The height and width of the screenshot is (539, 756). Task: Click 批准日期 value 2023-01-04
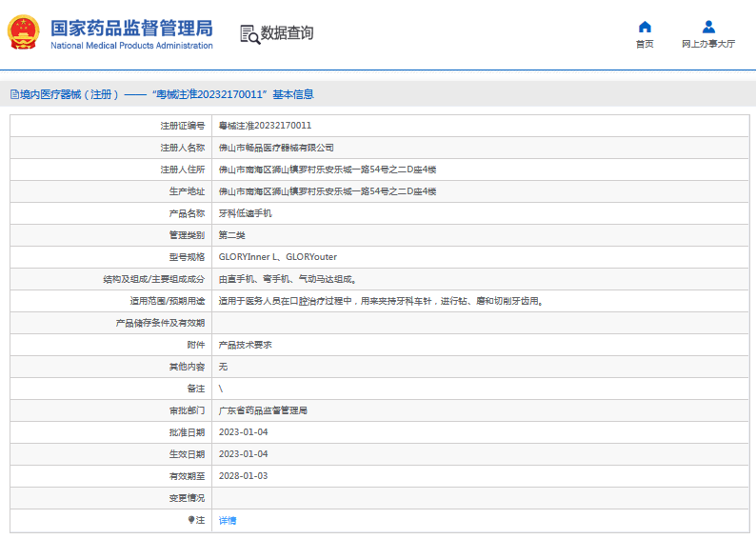(243, 432)
